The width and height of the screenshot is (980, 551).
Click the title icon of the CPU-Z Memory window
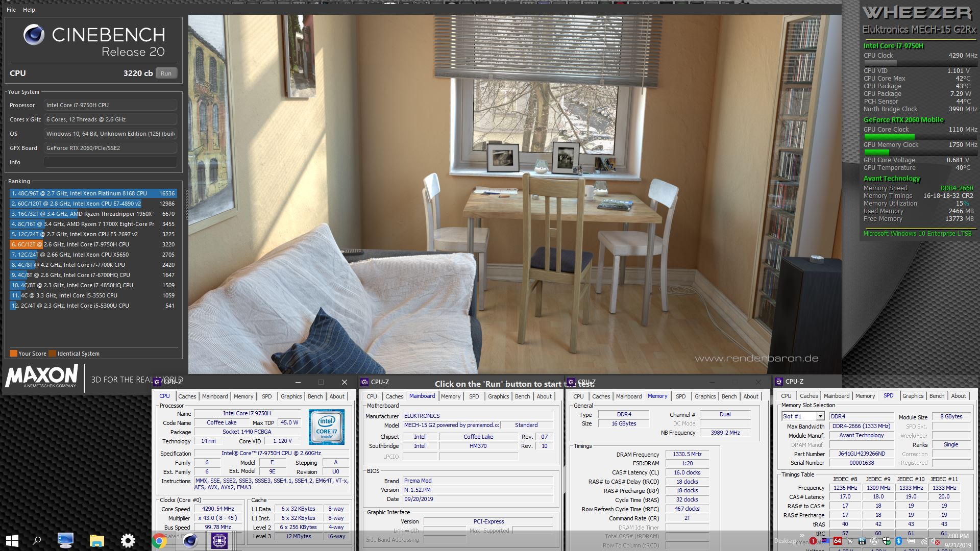(x=572, y=382)
